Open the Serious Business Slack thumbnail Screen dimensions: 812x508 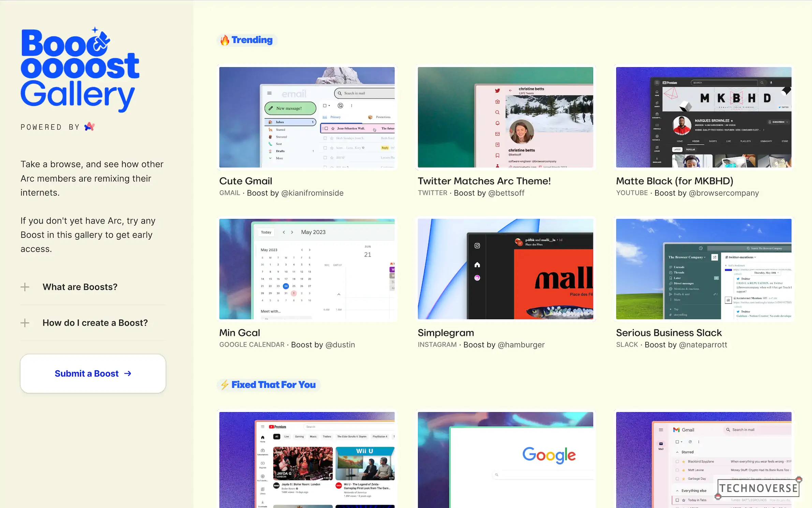[x=704, y=269]
